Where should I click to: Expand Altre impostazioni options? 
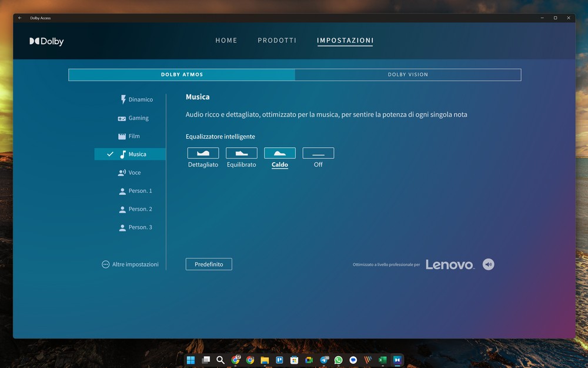[x=130, y=264]
